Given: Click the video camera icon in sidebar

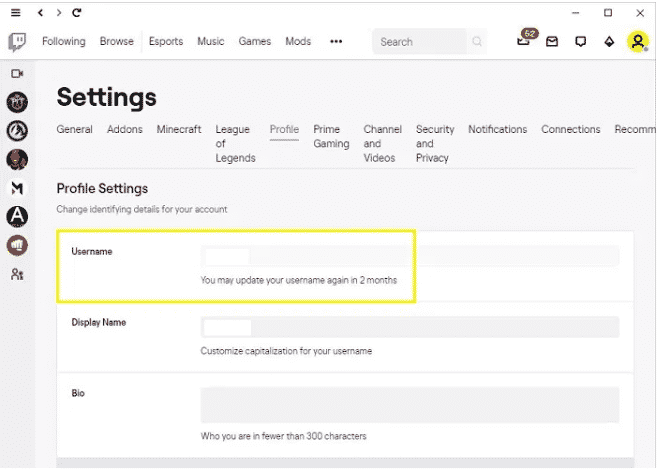Looking at the screenshot, I should pyautogui.click(x=17, y=74).
